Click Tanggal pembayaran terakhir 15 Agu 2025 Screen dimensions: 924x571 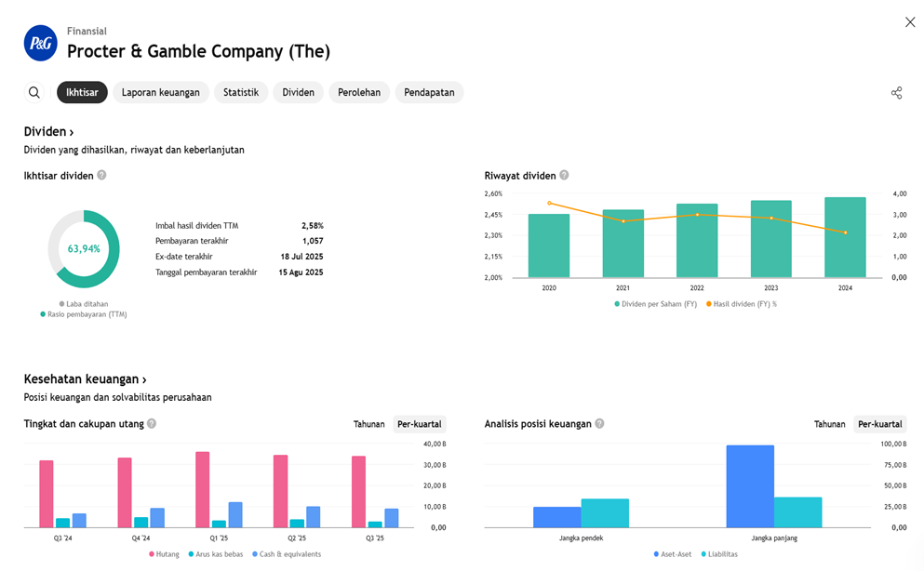pyautogui.click(x=301, y=272)
